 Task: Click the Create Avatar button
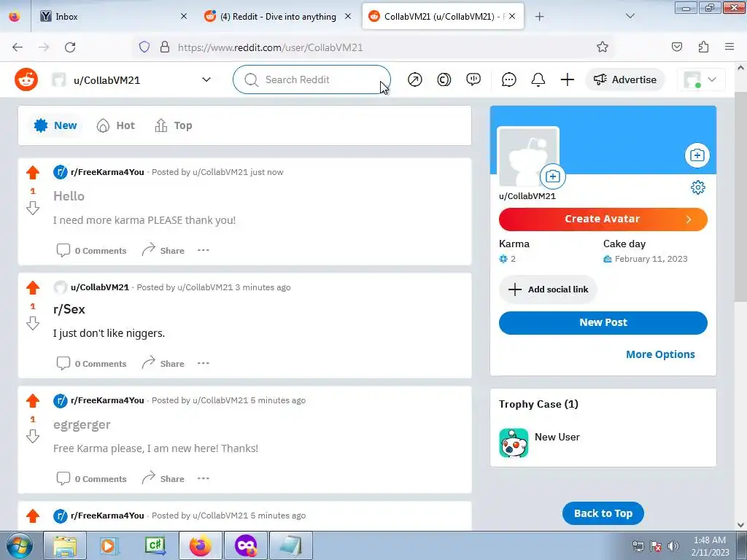point(603,219)
